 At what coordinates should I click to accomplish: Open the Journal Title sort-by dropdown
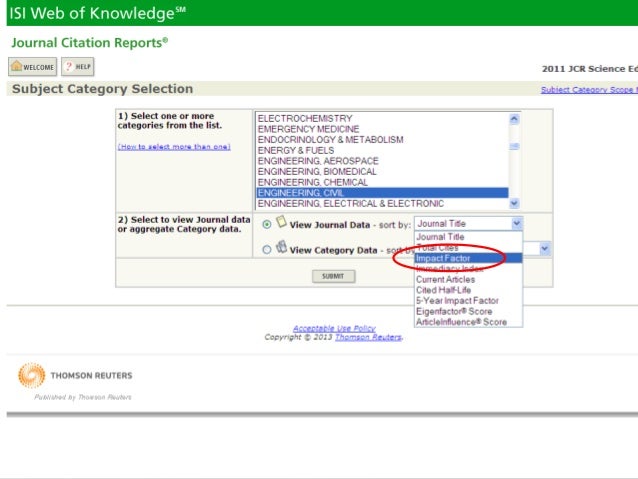coord(468,223)
